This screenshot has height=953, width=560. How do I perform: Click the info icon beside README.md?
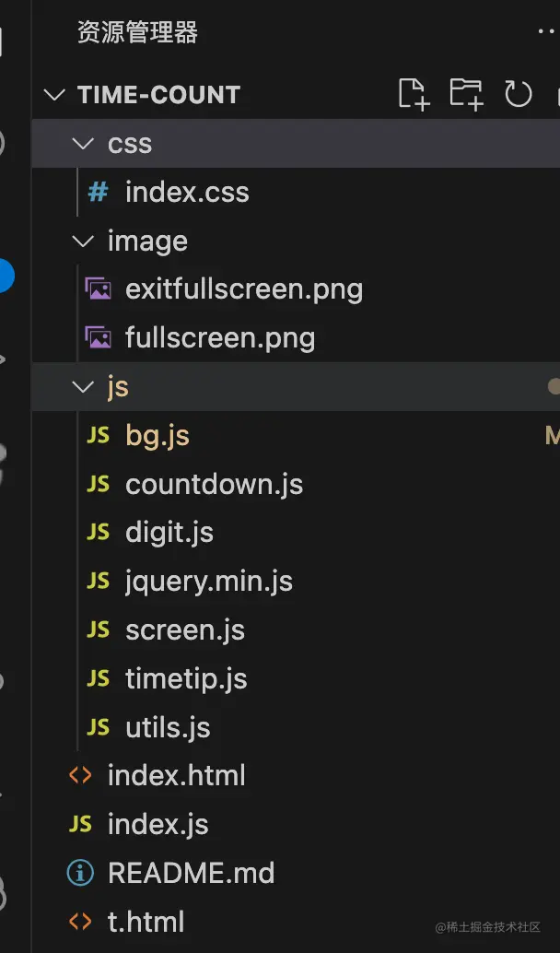pyautogui.click(x=80, y=873)
